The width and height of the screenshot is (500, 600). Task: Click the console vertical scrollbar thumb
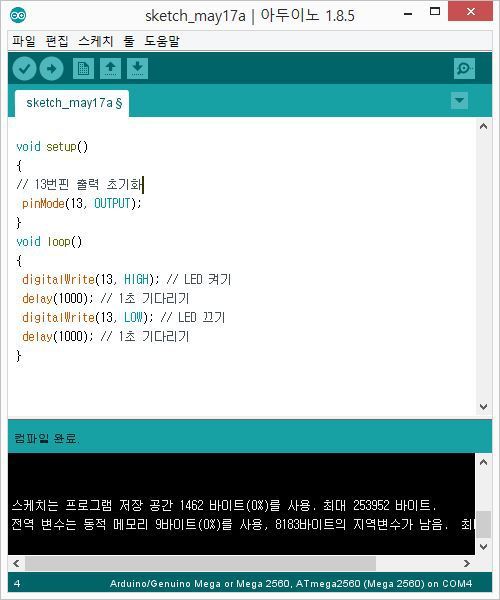(484, 524)
